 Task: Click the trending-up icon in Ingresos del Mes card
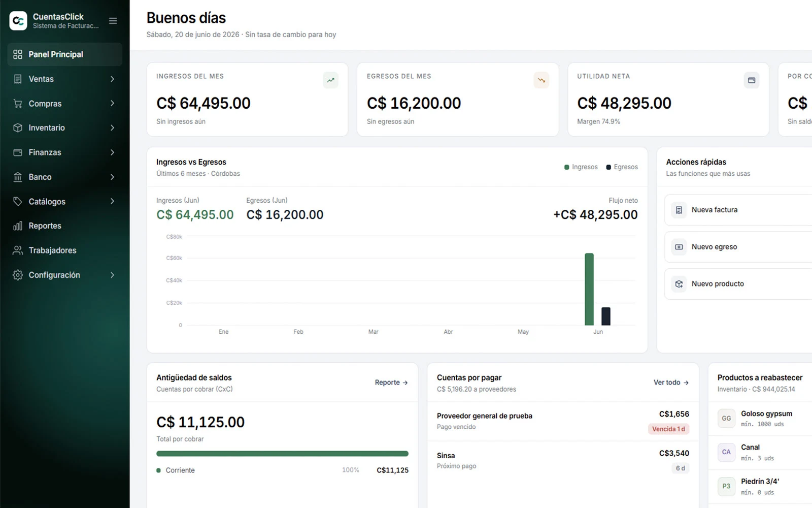330,80
